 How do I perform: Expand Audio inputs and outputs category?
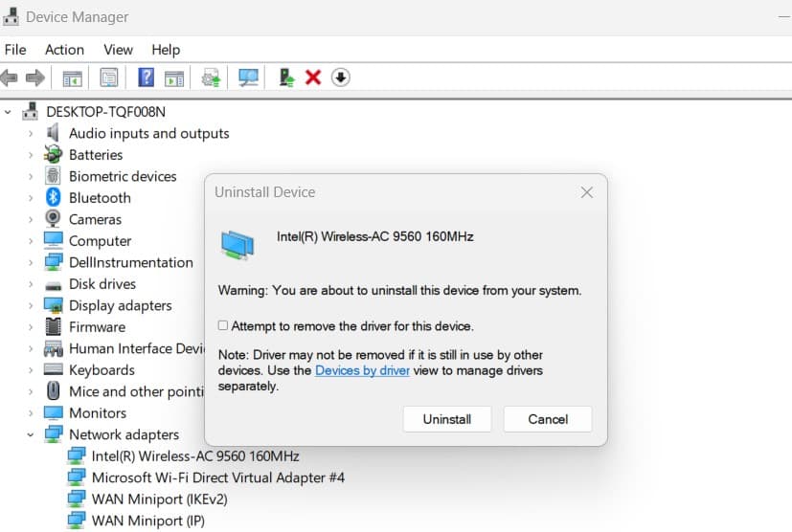point(31,134)
